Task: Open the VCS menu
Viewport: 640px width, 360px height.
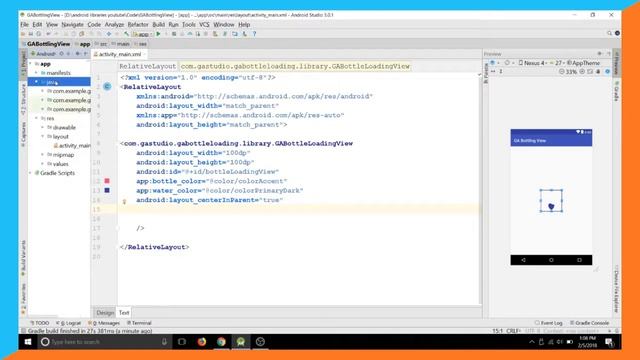Action: point(204,24)
